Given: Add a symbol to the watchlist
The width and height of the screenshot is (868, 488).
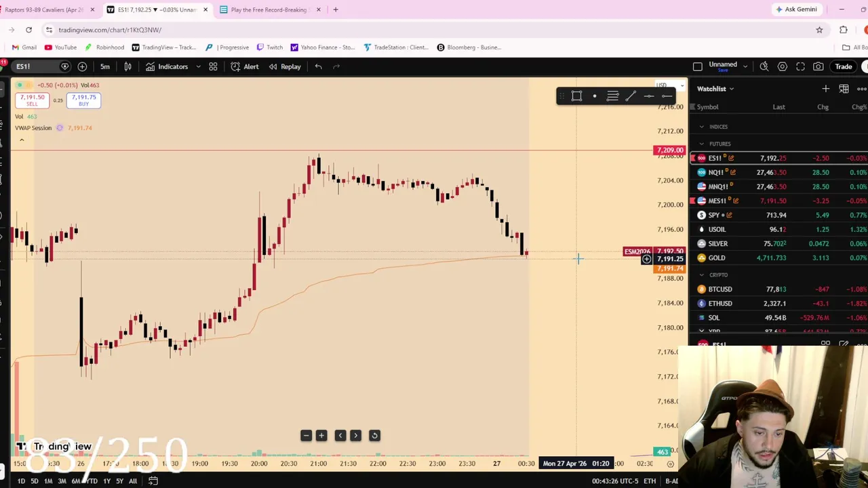Looking at the screenshot, I should click(x=826, y=89).
